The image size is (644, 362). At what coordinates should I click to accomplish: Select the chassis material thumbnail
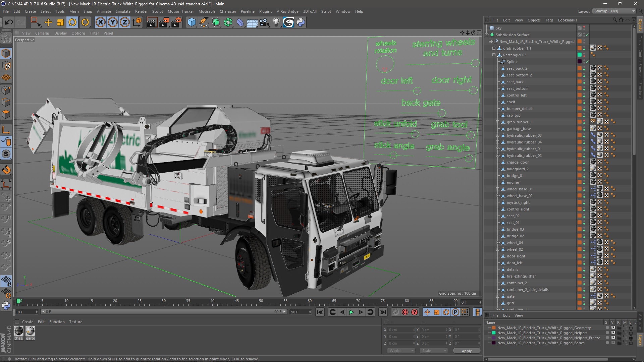pos(19,331)
